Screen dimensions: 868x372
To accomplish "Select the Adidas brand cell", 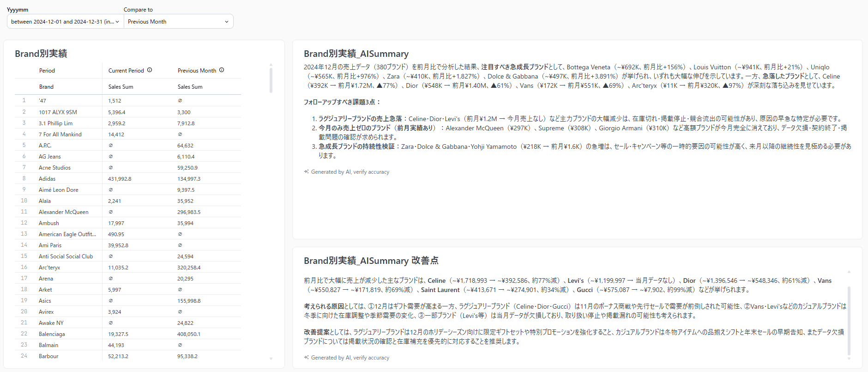I will tap(47, 179).
